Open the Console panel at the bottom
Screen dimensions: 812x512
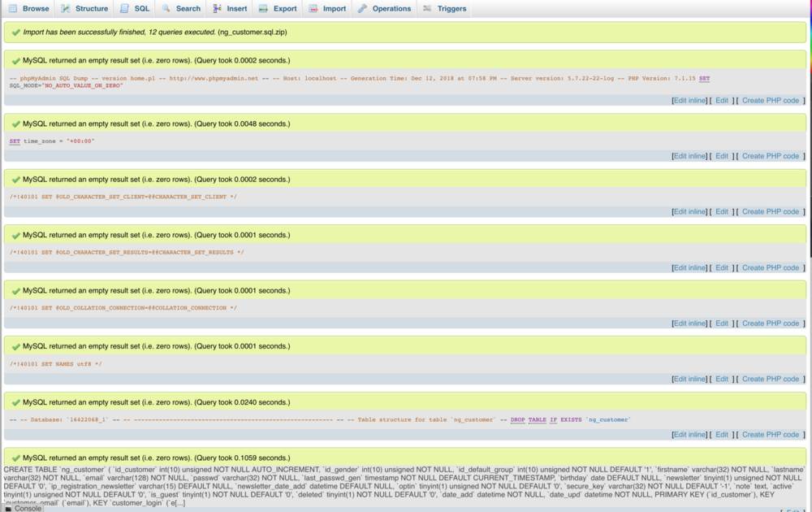26,507
